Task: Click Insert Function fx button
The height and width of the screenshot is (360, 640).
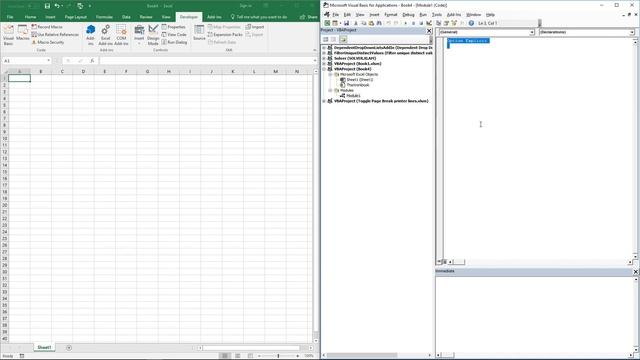Action: [92, 61]
